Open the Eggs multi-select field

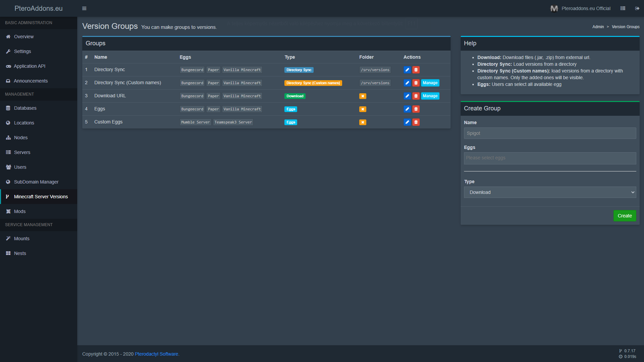550,158
